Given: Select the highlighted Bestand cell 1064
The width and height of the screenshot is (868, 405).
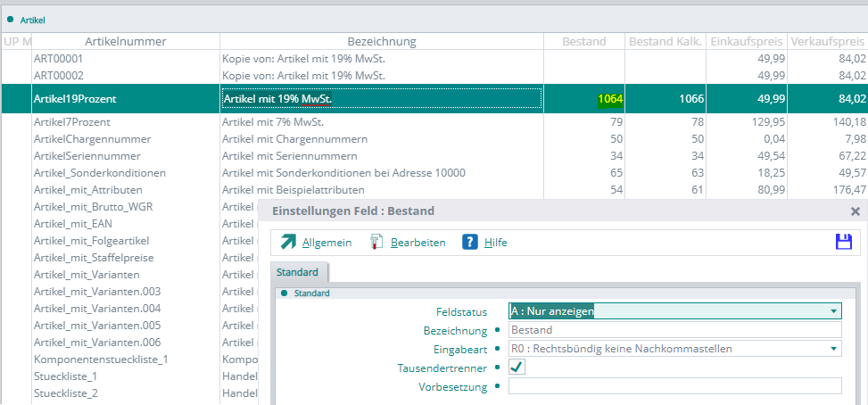Looking at the screenshot, I should click(610, 99).
